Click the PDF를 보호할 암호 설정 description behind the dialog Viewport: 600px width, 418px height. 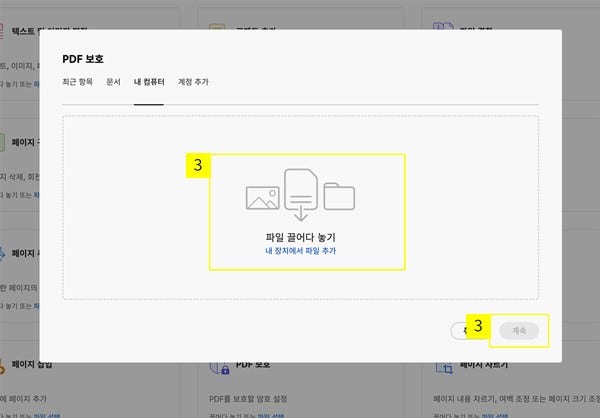coord(248,399)
